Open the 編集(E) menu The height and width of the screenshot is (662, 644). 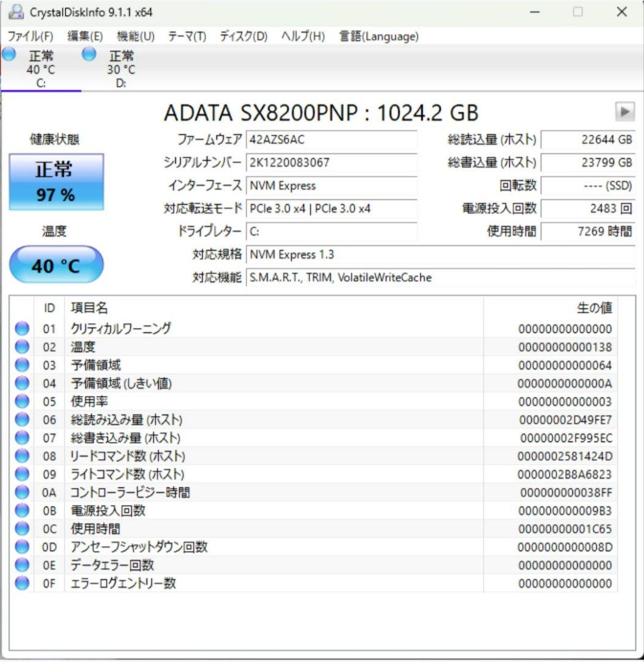(x=83, y=37)
